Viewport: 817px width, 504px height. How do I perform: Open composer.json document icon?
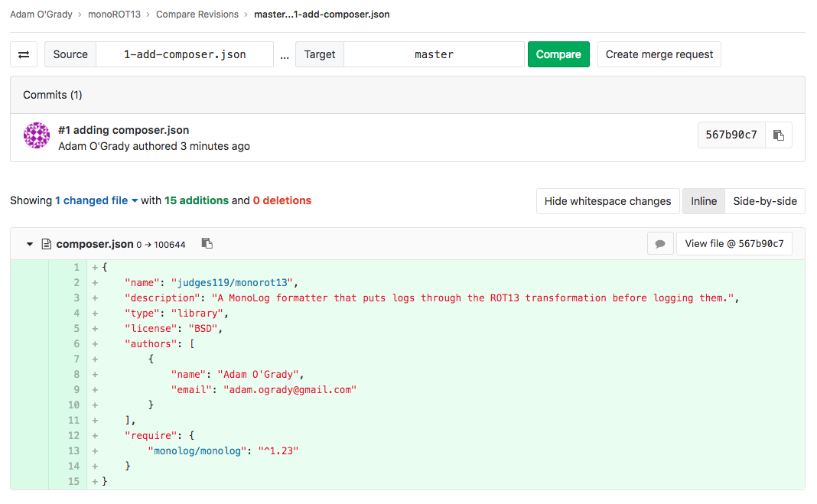47,244
